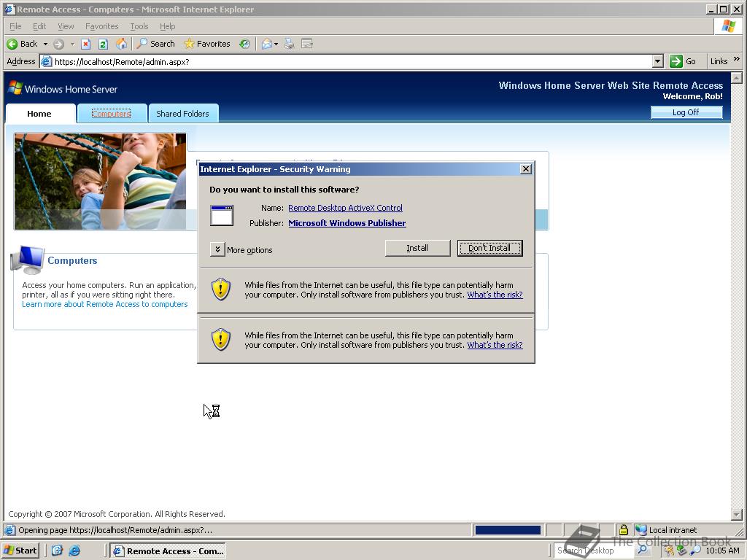Open Learn more about Remote Access link
The width and height of the screenshot is (747, 560).
click(105, 304)
